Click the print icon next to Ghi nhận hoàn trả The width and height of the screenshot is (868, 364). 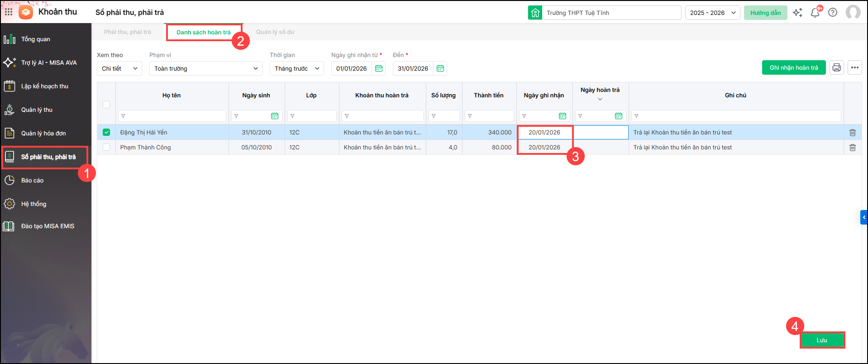click(836, 67)
